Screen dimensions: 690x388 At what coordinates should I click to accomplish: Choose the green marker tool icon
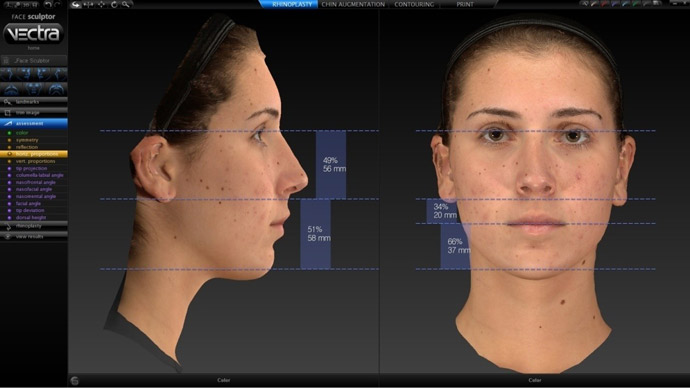[636, 4]
